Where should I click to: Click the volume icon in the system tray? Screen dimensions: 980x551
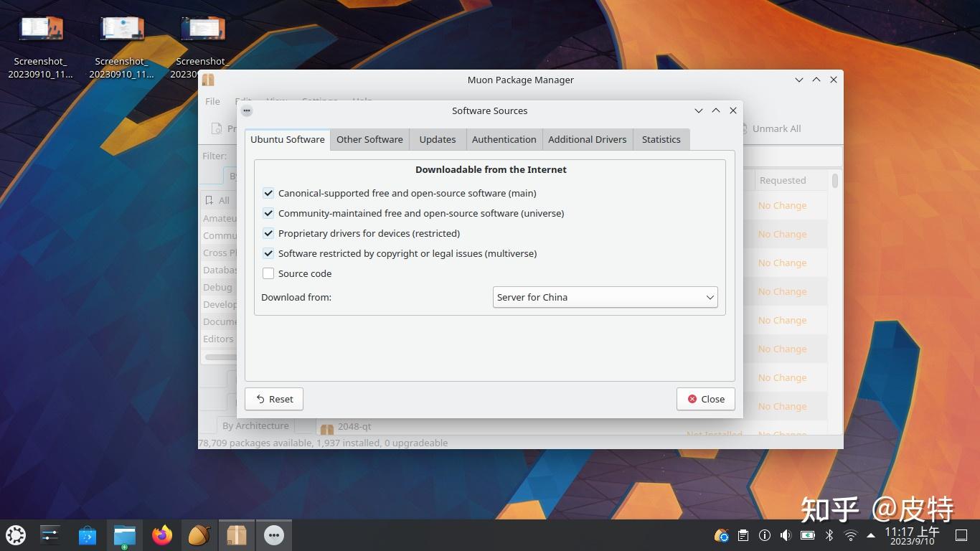coord(786,534)
